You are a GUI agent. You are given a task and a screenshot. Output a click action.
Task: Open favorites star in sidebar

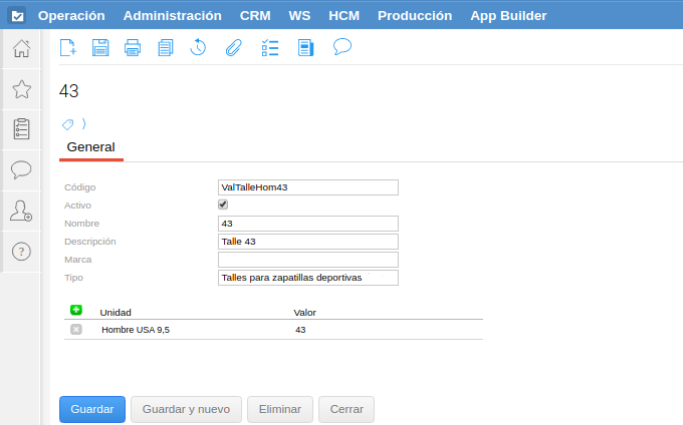21,89
